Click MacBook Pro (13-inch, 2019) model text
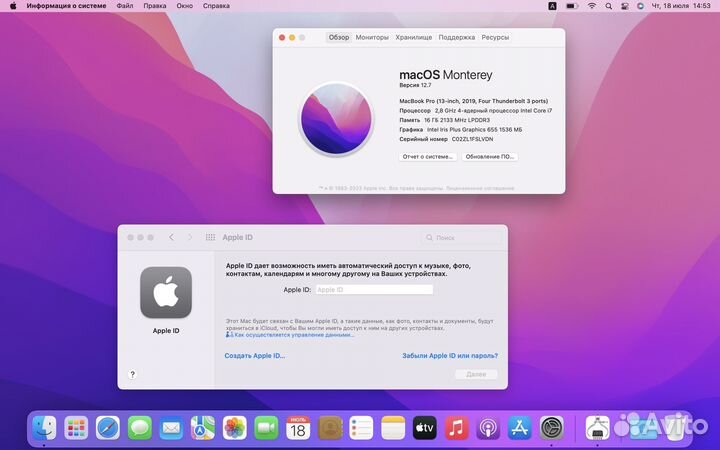Image resolution: width=720 pixels, height=450 pixels. pos(473,101)
